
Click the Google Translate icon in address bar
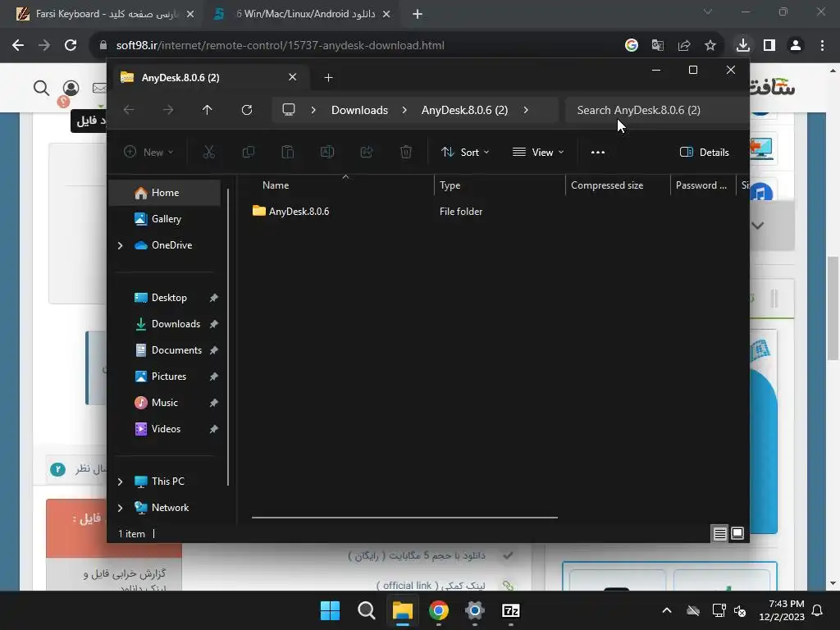click(x=658, y=45)
